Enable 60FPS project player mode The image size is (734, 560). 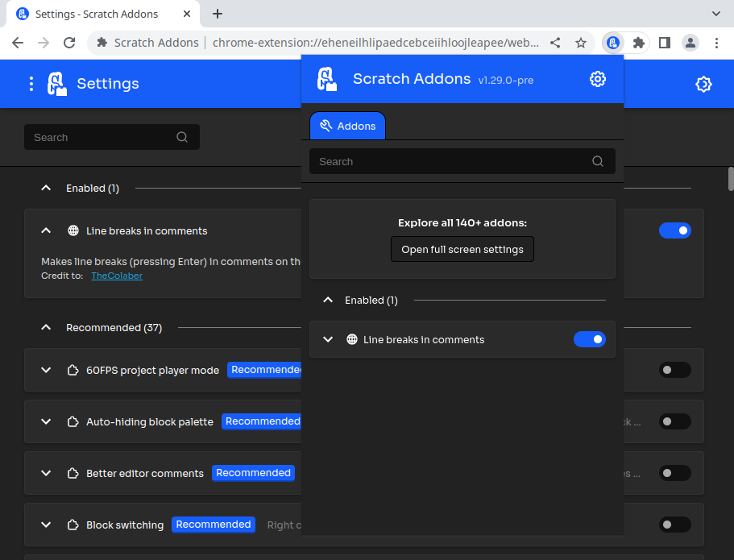pyautogui.click(x=674, y=370)
